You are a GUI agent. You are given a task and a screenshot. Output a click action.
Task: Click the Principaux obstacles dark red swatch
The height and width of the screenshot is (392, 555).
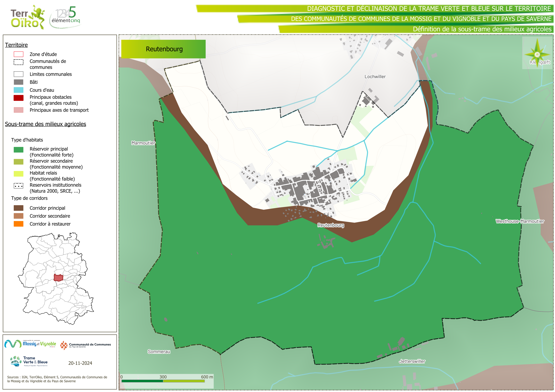pos(19,98)
